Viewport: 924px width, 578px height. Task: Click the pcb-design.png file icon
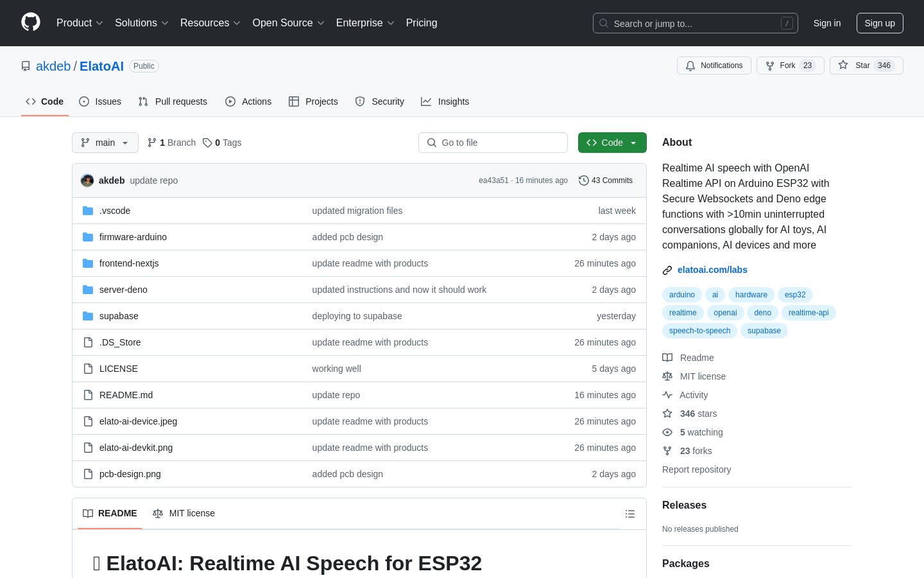pos(88,474)
